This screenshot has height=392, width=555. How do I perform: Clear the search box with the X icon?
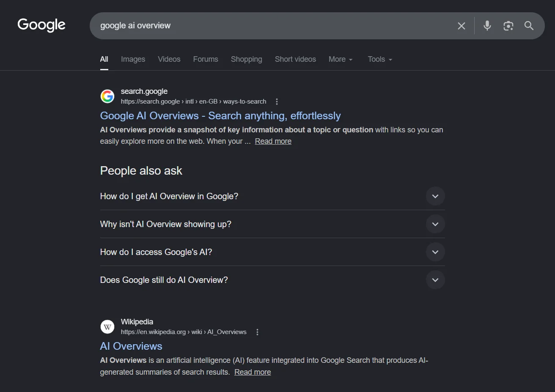point(462,26)
